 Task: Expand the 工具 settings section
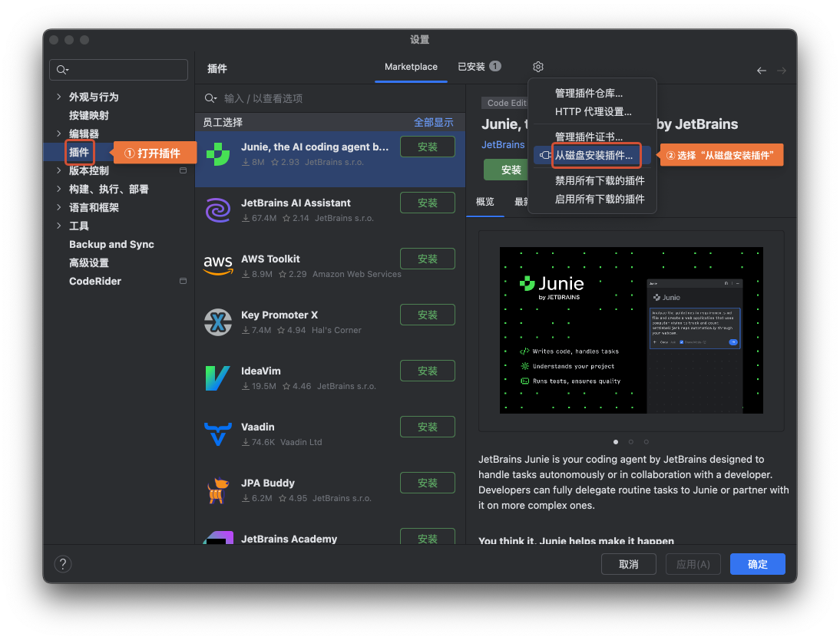point(59,226)
